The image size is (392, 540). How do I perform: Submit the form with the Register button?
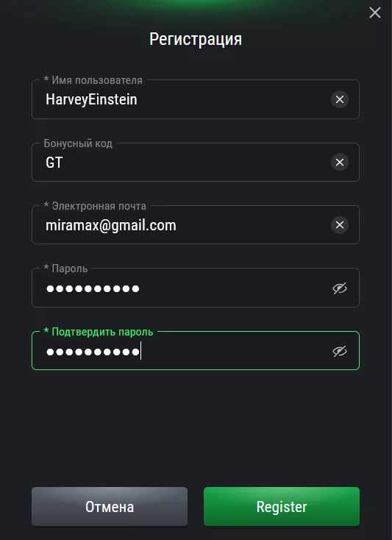coord(282,506)
